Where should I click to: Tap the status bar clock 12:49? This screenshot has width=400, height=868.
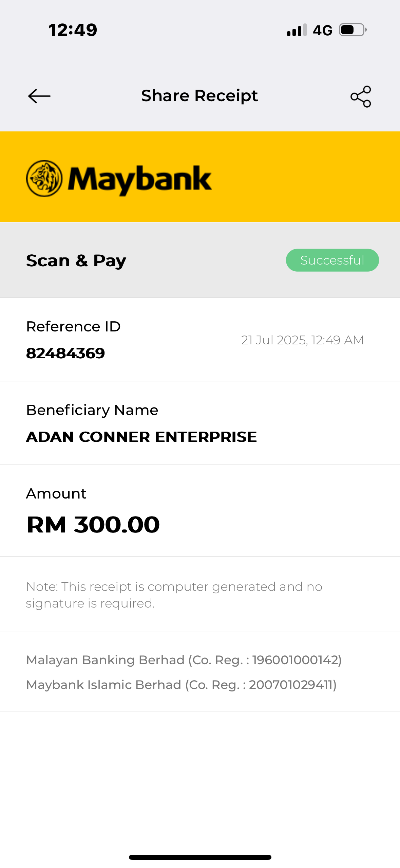click(x=73, y=30)
